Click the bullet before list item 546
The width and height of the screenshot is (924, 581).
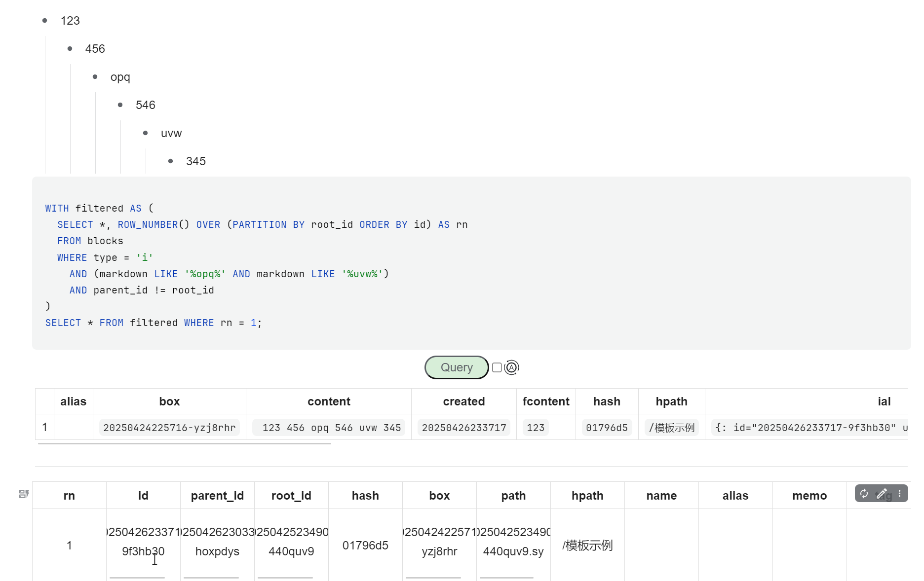pos(120,105)
